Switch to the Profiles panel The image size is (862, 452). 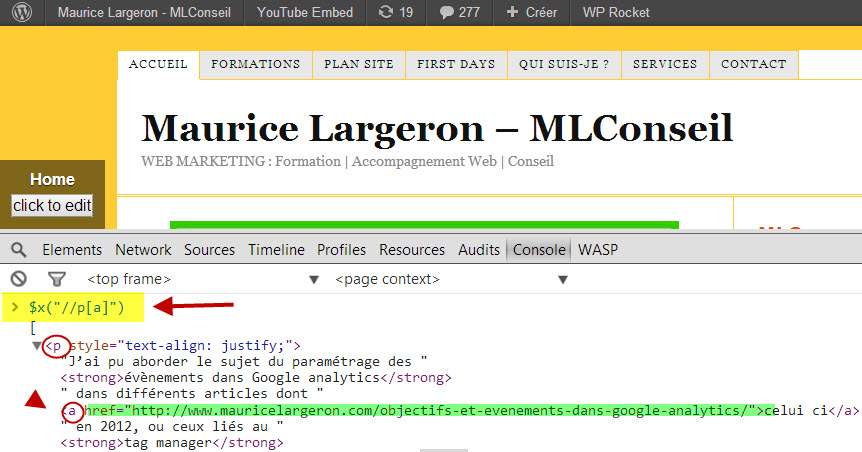[x=341, y=250]
